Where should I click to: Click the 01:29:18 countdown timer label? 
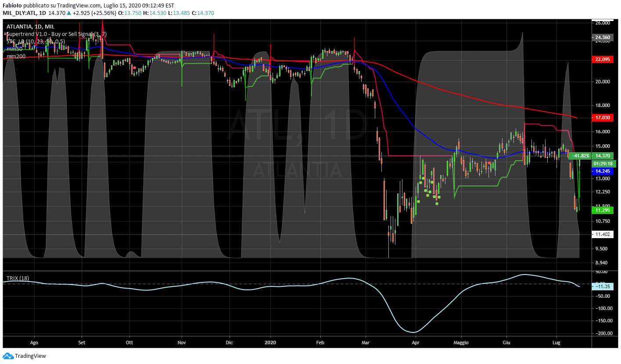click(x=603, y=164)
